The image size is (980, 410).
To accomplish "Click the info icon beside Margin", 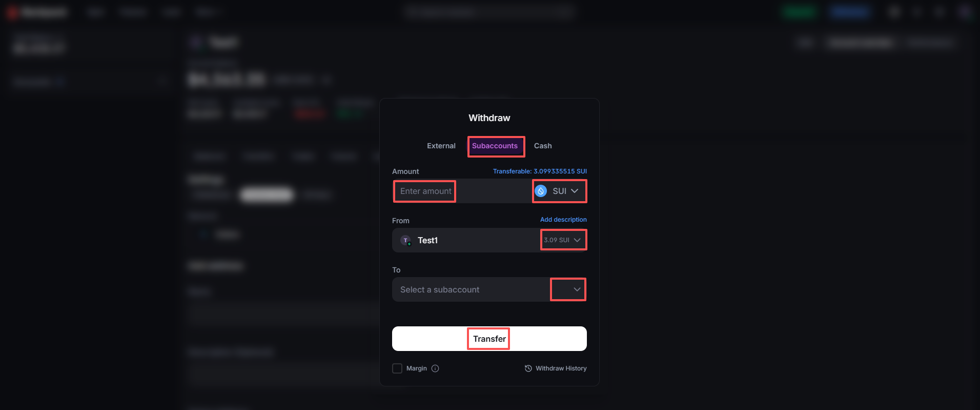I will point(435,368).
